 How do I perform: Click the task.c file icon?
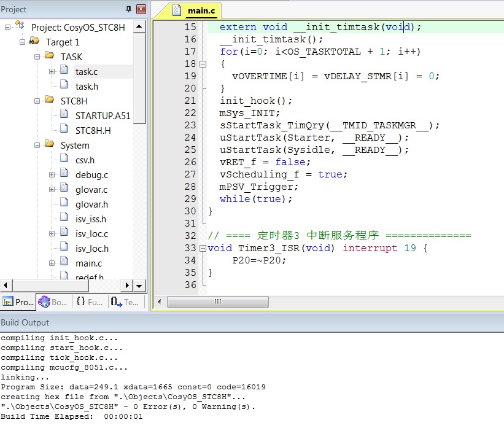pos(64,69)
